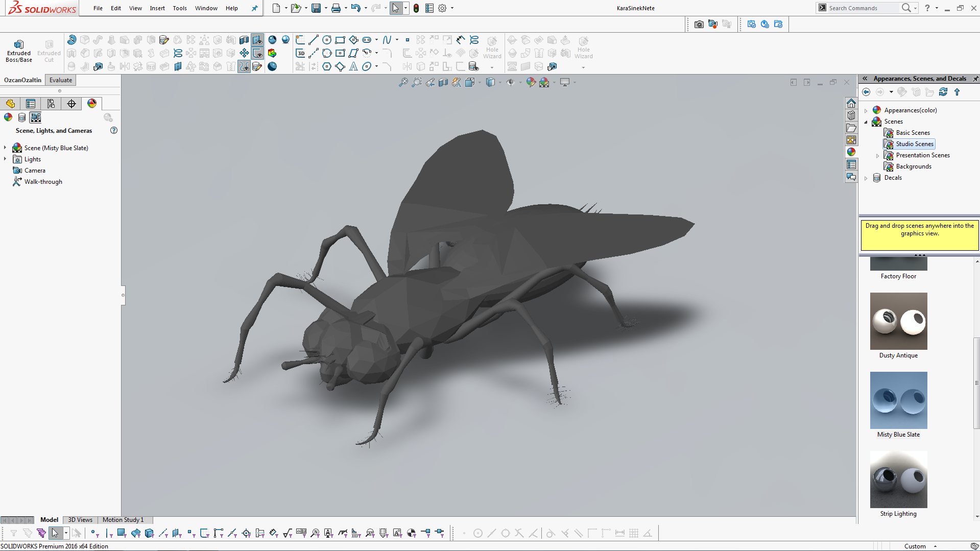Go back in Appearances panel navigation

tap(866, 92)
